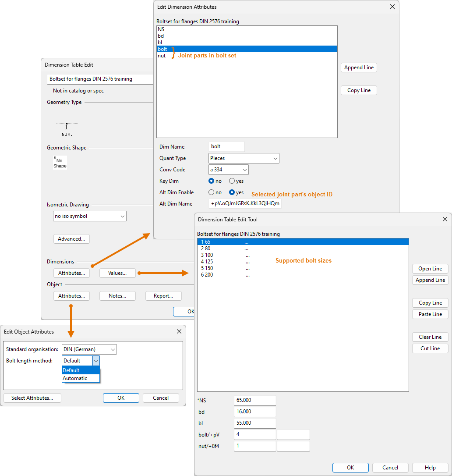Close the Edit Object Attributes dialog

tap(179, 332)
